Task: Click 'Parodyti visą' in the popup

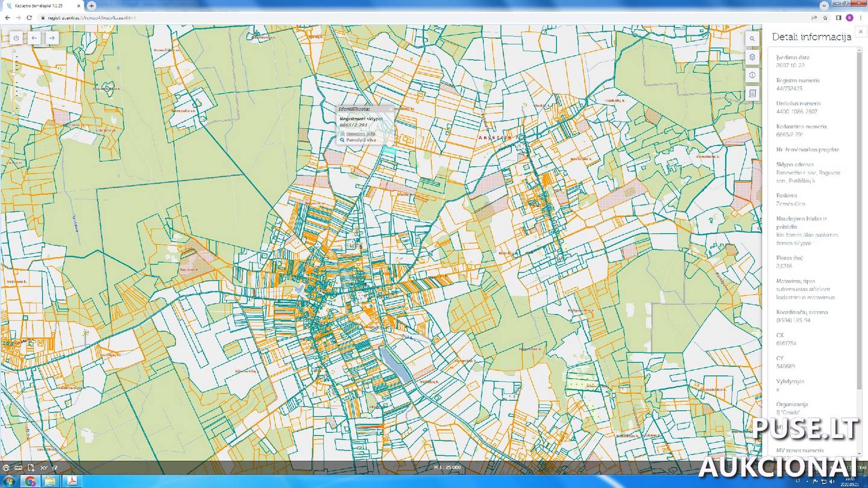Action: pos(360,140)
